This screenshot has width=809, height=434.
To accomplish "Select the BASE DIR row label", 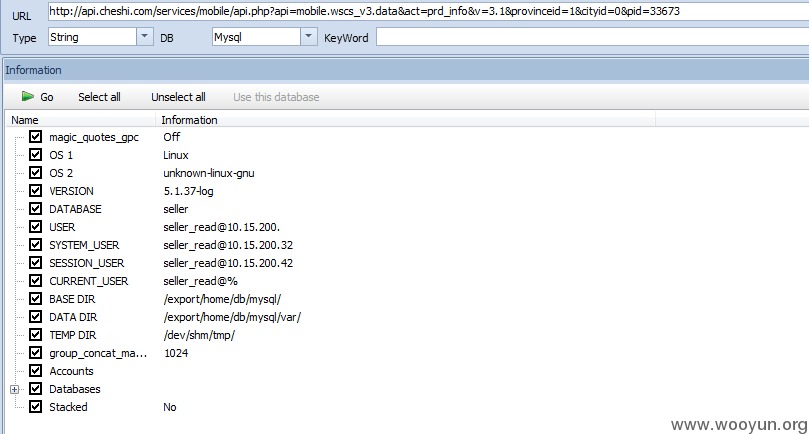I will [x=72, y=299].
